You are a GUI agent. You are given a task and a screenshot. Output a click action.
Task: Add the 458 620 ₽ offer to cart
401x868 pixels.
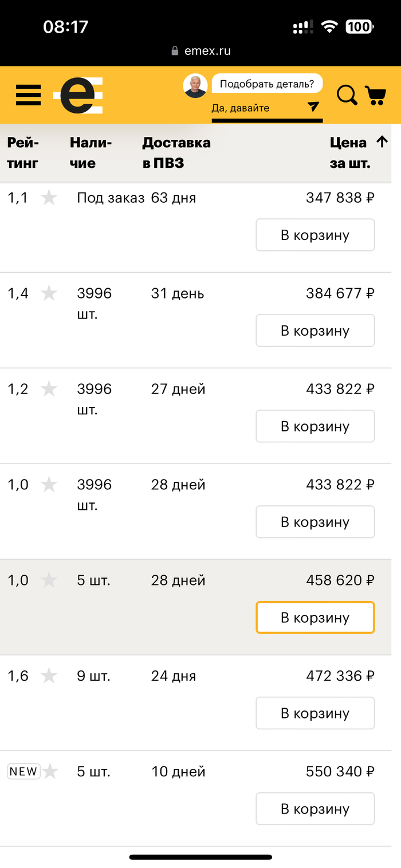coord(315,618)
